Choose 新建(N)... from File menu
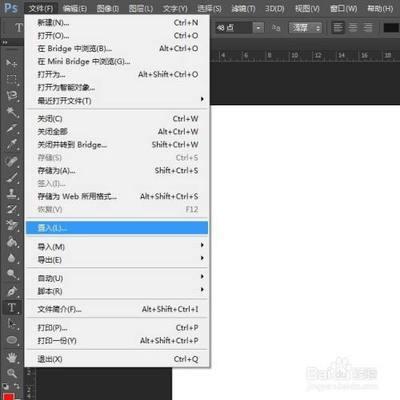 coord(117,23)
